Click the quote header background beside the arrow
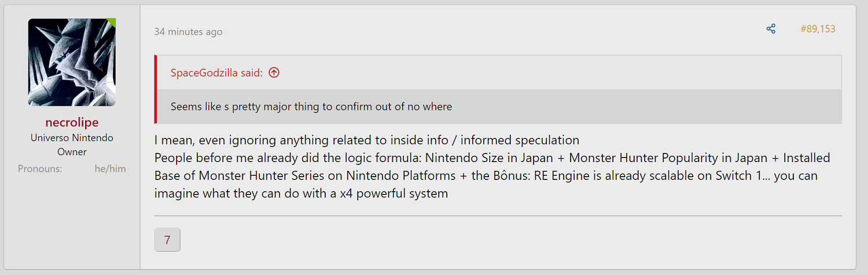Screen dimensions: 868x275 click(521, 73)
